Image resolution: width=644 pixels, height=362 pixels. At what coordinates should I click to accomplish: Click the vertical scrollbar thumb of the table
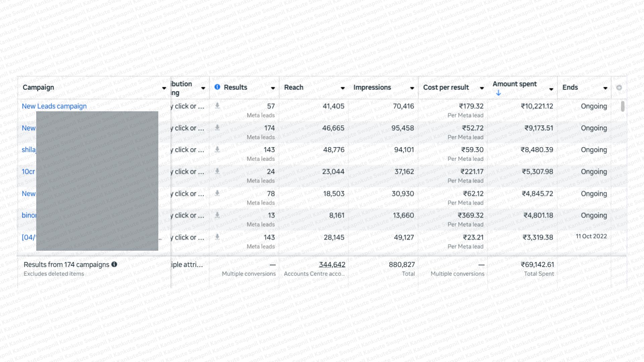tap(623, 106)
